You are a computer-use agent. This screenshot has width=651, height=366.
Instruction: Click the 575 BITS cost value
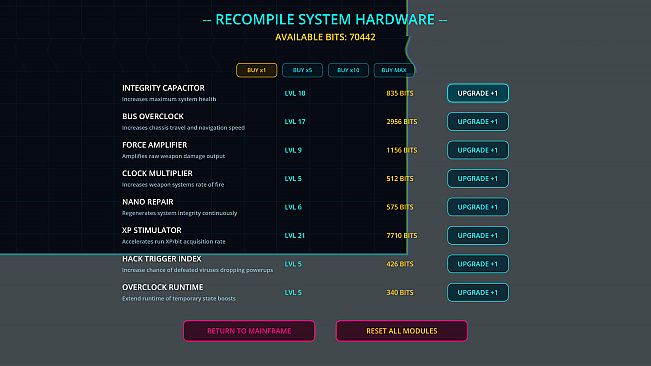[x=400, y=207]
